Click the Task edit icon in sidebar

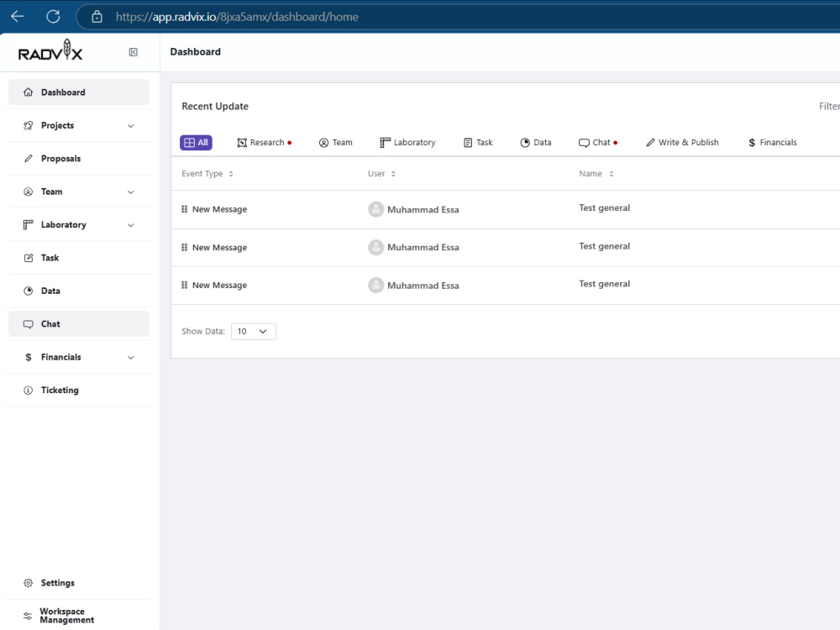(x=29, y=258)
